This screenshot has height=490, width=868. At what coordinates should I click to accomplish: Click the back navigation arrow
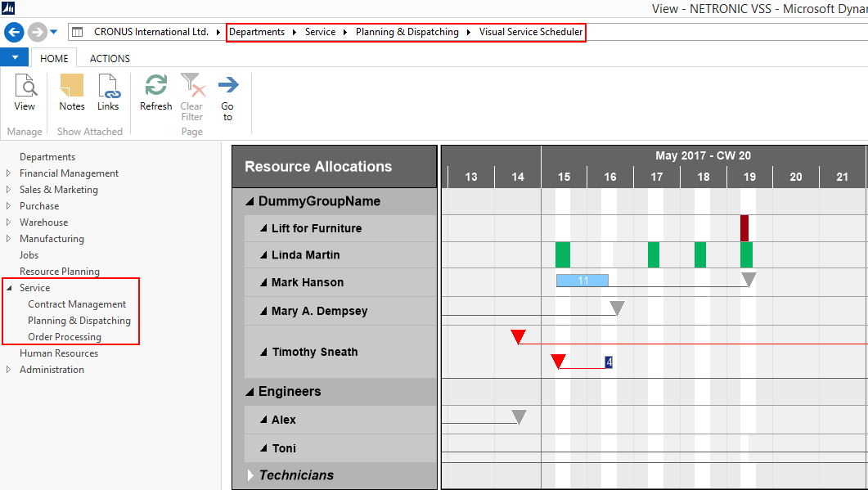click(x=13, y=32)
